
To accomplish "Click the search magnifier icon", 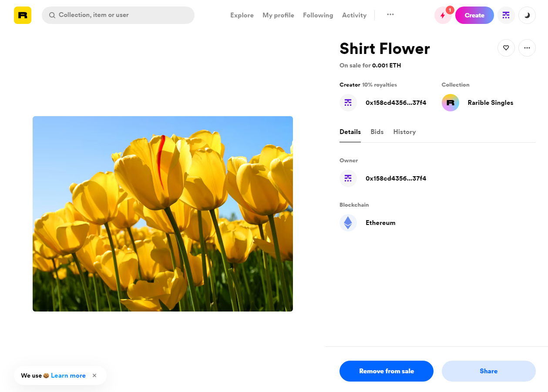I will click(52, 15).
